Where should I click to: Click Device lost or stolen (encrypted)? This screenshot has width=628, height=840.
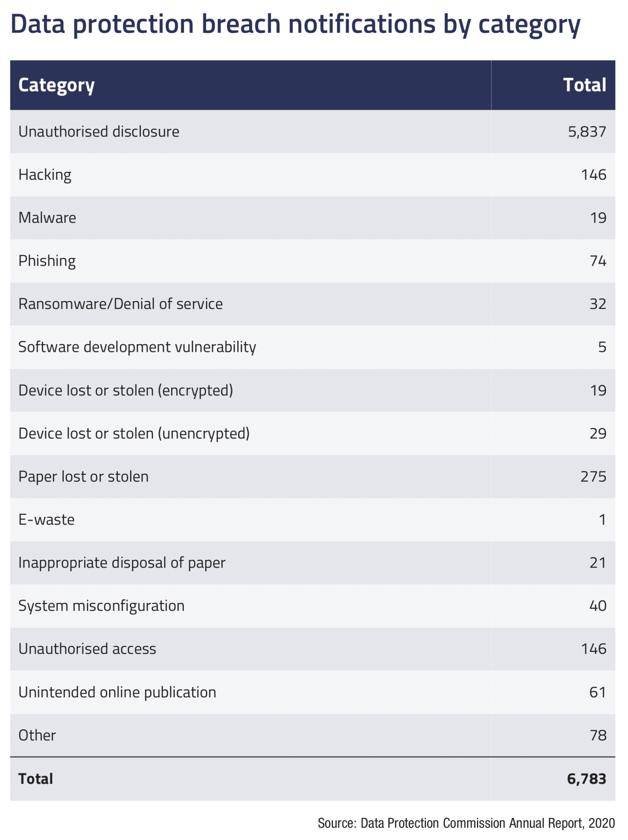tap(126, 390)
